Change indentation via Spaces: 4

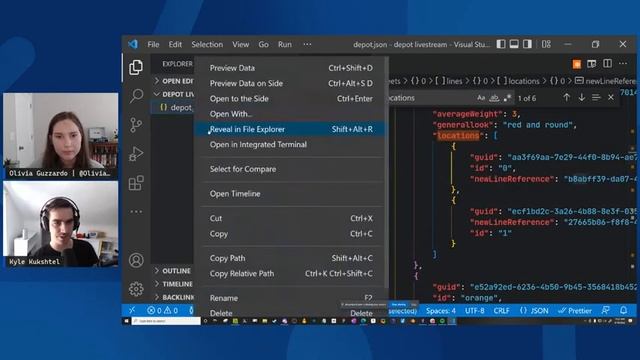pyautogui.click(x=440, y=311)
